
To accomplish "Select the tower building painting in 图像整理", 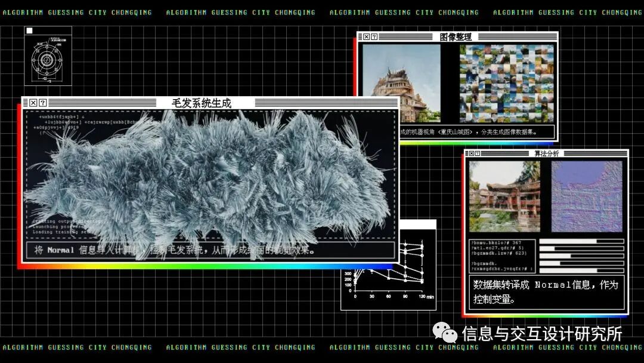I will tap(401, 84).
